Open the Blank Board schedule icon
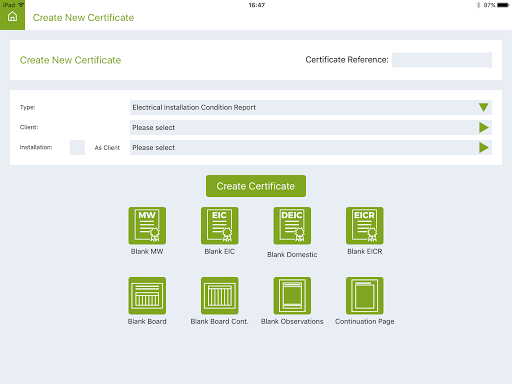Viewport: 512px width, 384px height. (x=147, y=296)
